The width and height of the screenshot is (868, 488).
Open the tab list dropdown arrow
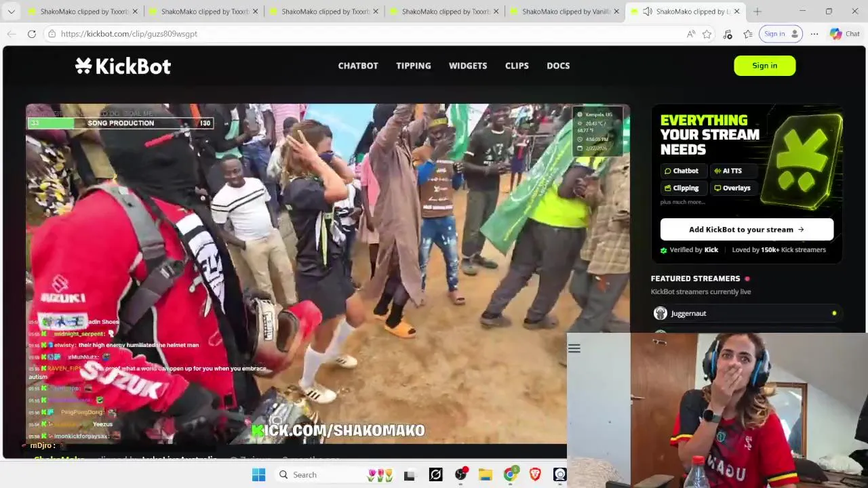click(11, 12)
